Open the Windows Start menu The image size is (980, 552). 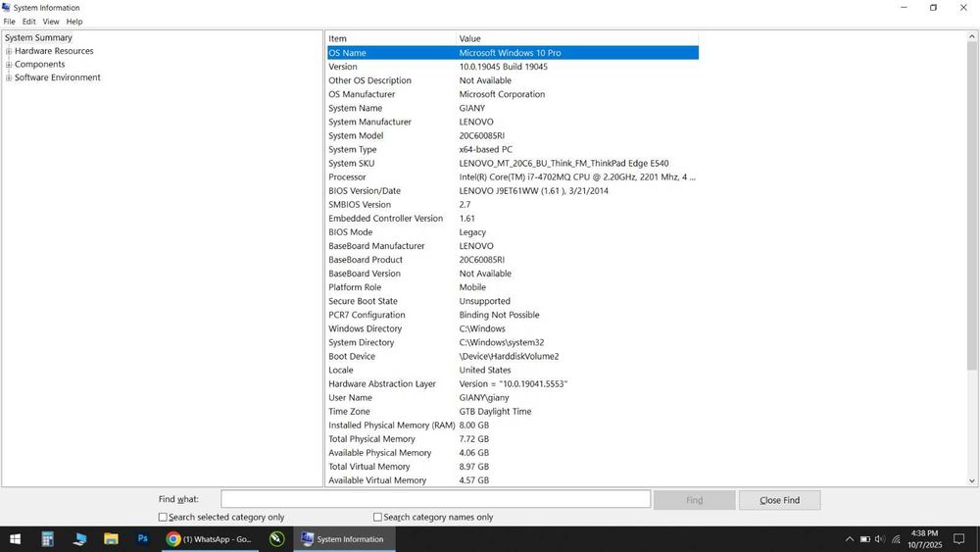[x=15, y=539]
